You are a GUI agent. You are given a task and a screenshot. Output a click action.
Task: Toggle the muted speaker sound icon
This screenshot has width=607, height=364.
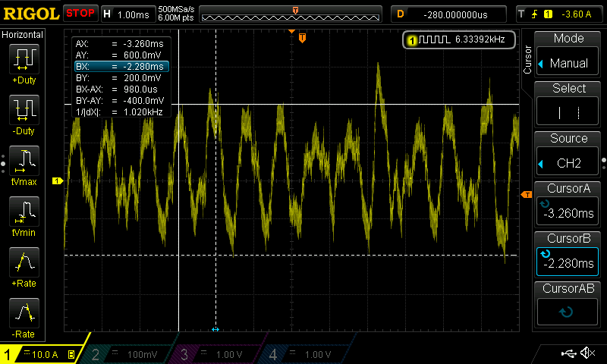(x=588, y=353)
